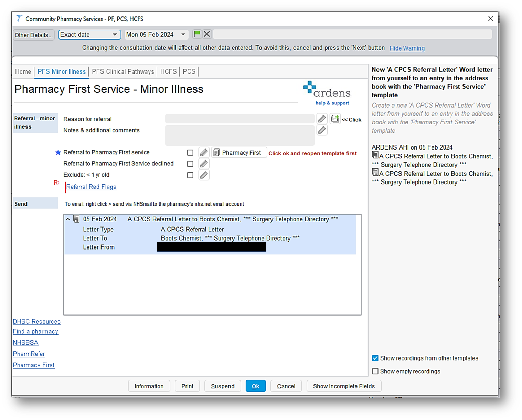Image resolution: width=522 pixels, height=420 pixels.
Task: Open the Exact date dropdown
Action: 89,35
